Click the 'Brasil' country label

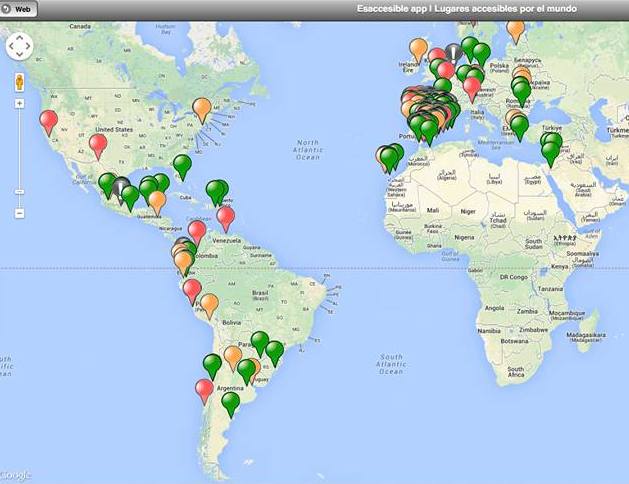[260, 295]
